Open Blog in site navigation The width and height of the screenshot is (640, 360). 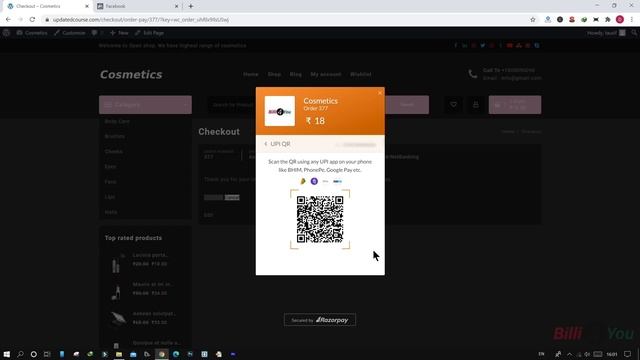coord(296,74)
